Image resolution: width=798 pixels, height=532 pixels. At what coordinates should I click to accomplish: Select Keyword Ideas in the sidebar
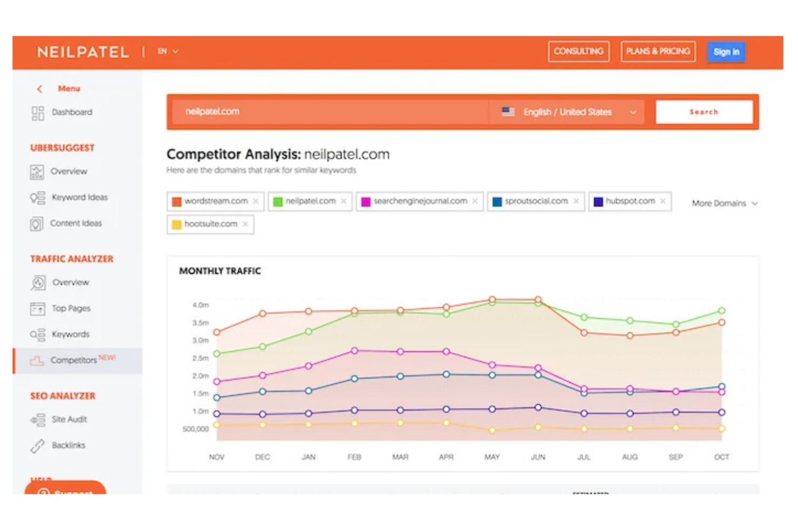click(80, 197)
